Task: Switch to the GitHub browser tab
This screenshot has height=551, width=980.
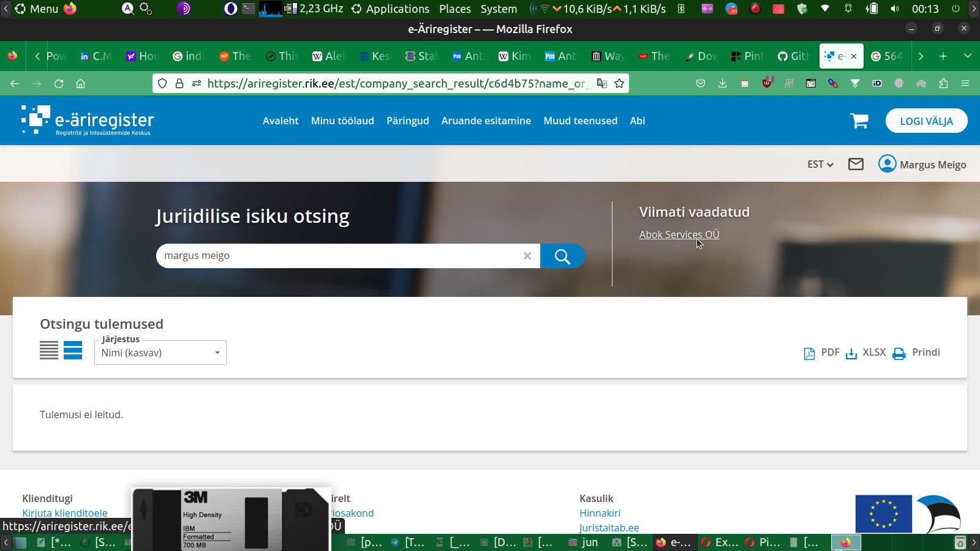Action: point(793,56)
